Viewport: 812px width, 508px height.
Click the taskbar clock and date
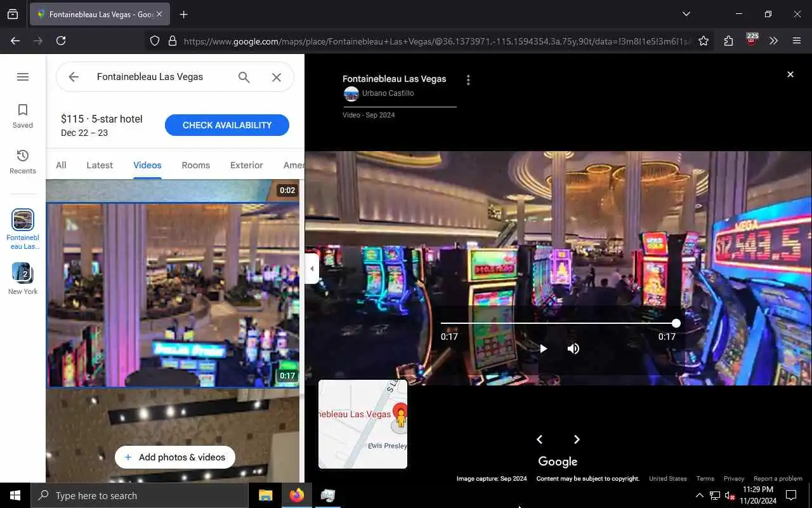click(758, 495)
